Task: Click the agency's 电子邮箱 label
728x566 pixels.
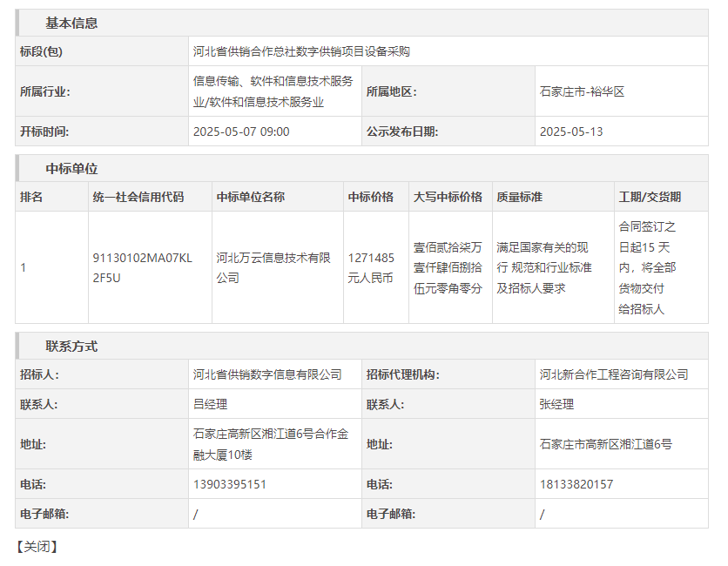Action: pyautogui.click(x=390, y=514)
